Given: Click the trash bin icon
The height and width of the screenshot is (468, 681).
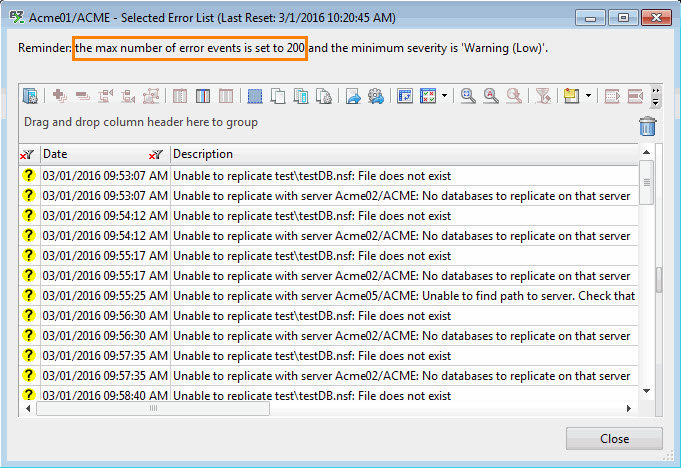Looking at the screenshot, I should tap(648, 125).
